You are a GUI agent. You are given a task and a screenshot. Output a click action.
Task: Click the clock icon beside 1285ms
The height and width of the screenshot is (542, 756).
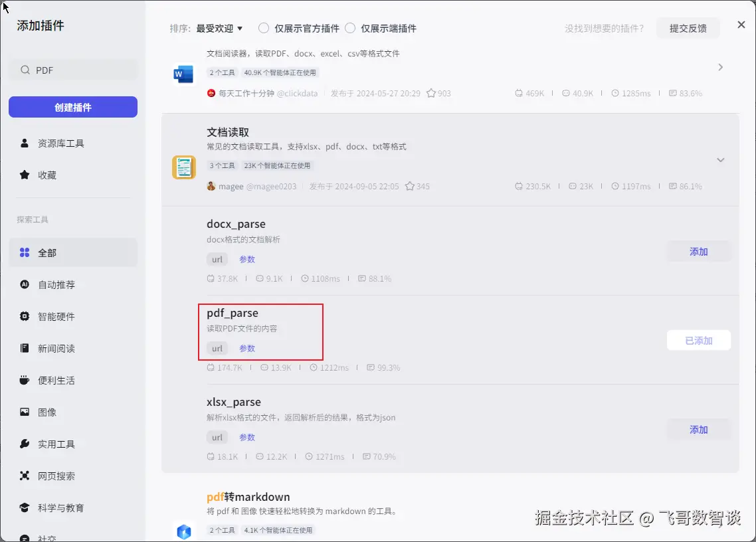[x=615, y=93]
